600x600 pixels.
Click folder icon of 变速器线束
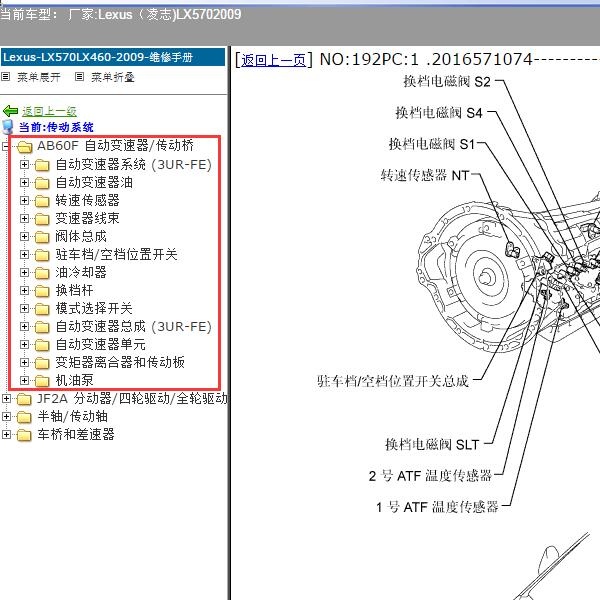click(x=42, y=219)
